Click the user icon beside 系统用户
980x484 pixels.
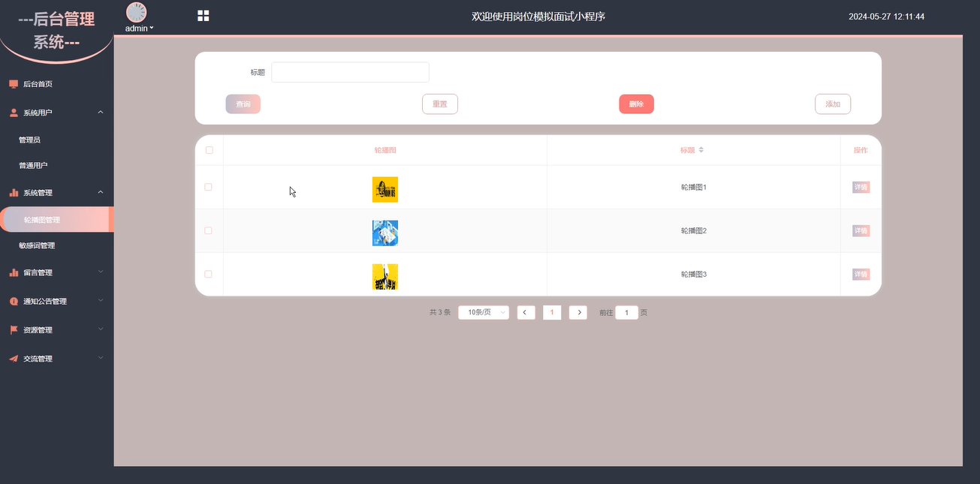pyautogui.click(x=14, y=113)
